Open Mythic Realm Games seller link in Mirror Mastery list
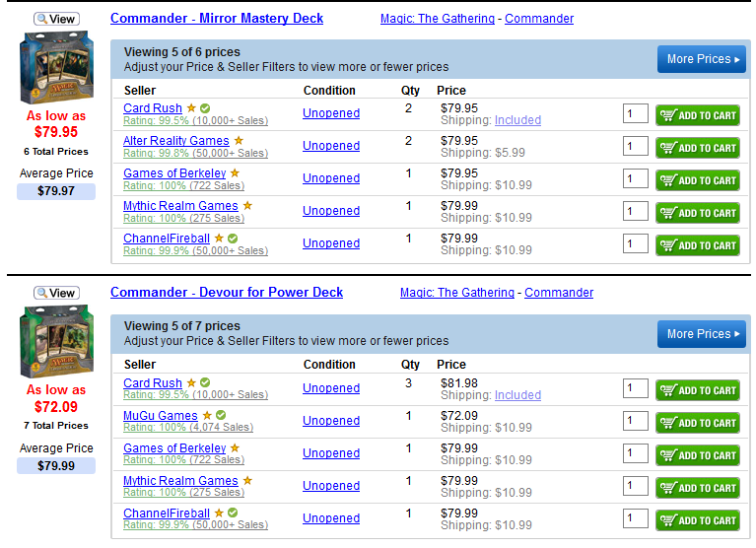 pyautogui.click(x=180, y=206)
